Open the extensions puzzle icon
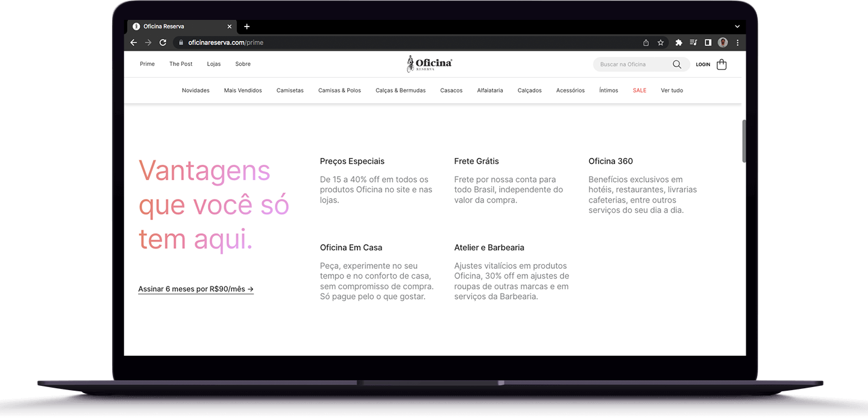The width and height of the screenshot is (868, 419). coord(679,43)
